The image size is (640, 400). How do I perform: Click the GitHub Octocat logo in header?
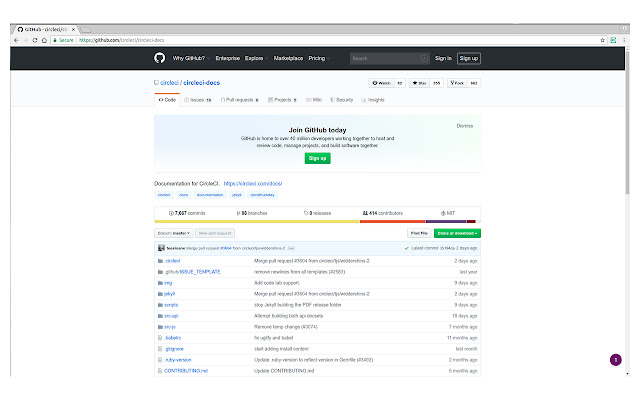(x=160, y=58)
